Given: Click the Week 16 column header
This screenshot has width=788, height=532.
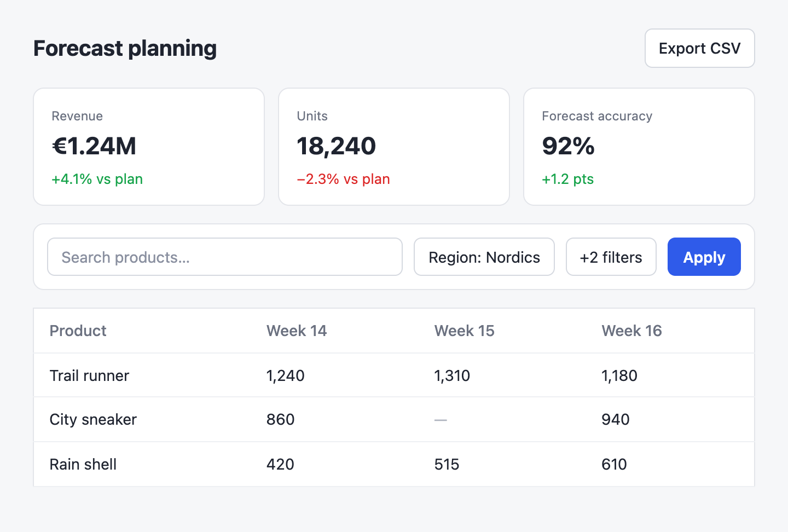Looking at the screenshot, I should click(x=631, y=331).
